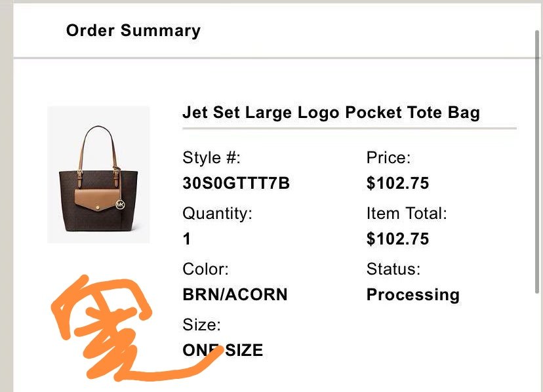Viewport: 543px width, 392px height.
Task: Click the Color label
Action: [x=206, y=269]
